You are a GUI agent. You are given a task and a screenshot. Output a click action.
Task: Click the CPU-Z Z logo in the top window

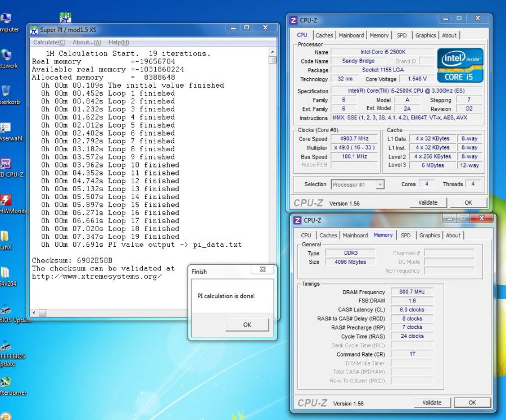point(293,20)
